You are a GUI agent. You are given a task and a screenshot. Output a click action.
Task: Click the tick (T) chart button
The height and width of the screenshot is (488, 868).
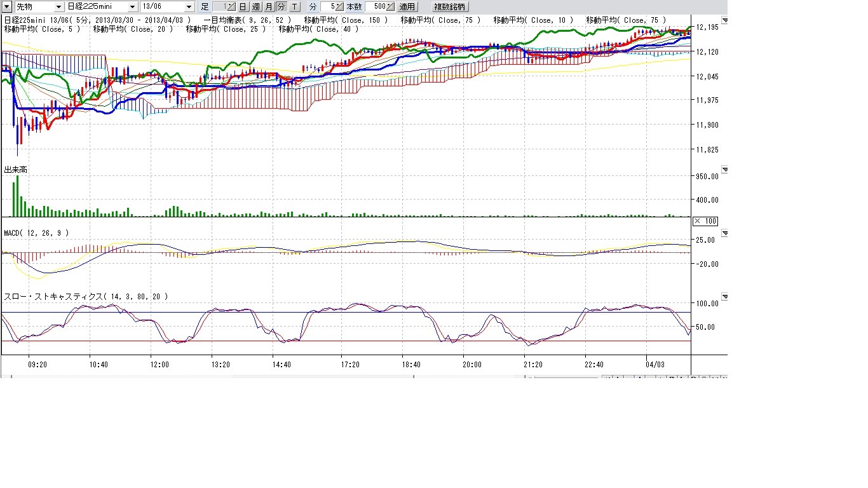[x=294, y=6]
